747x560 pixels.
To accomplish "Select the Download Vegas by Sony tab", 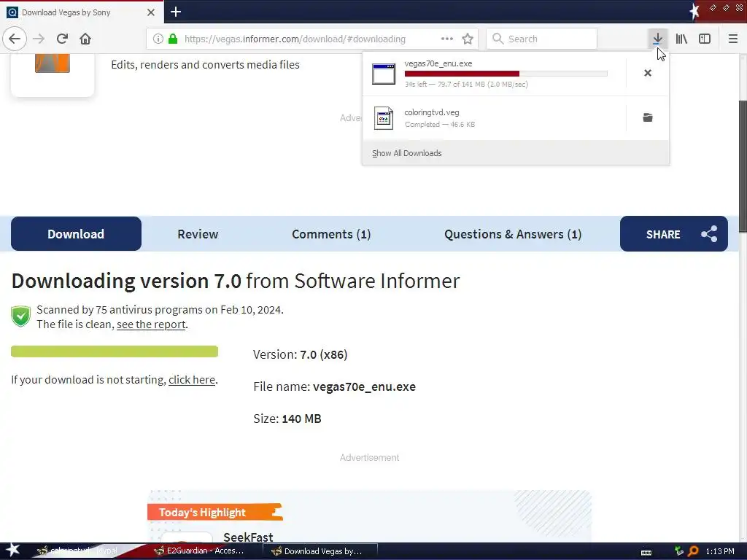I will (82, 12).
